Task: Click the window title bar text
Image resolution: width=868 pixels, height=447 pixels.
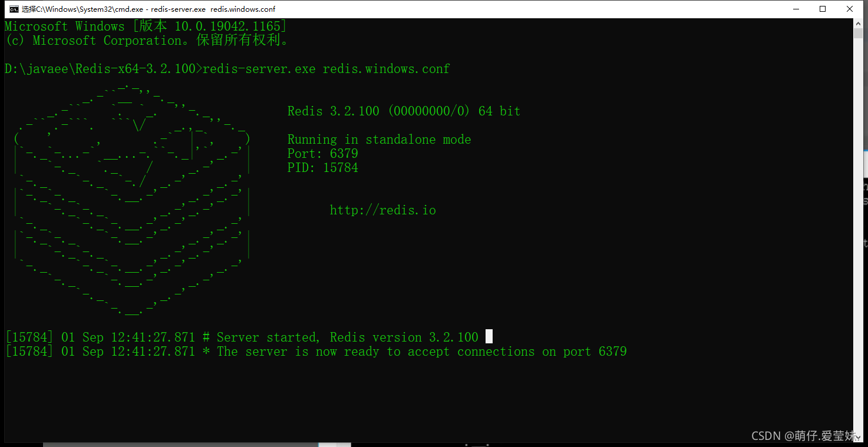Action: pos(148,9)
